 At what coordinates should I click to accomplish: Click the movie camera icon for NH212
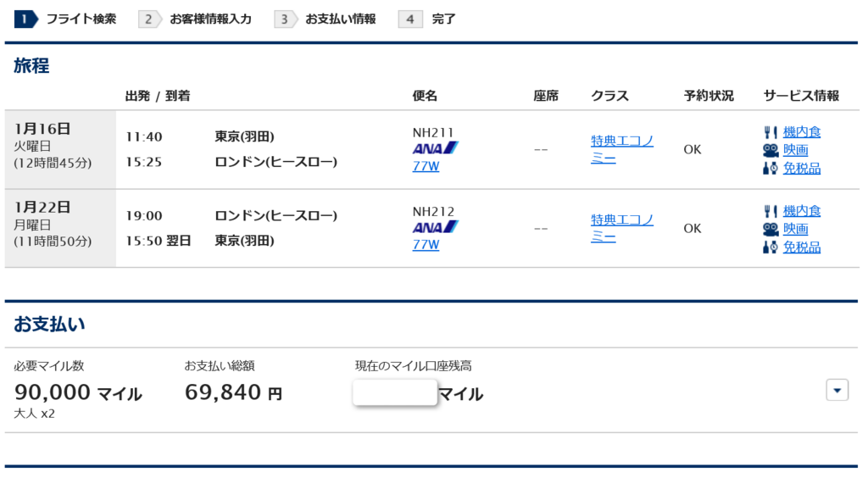click(x=771, y=229)
